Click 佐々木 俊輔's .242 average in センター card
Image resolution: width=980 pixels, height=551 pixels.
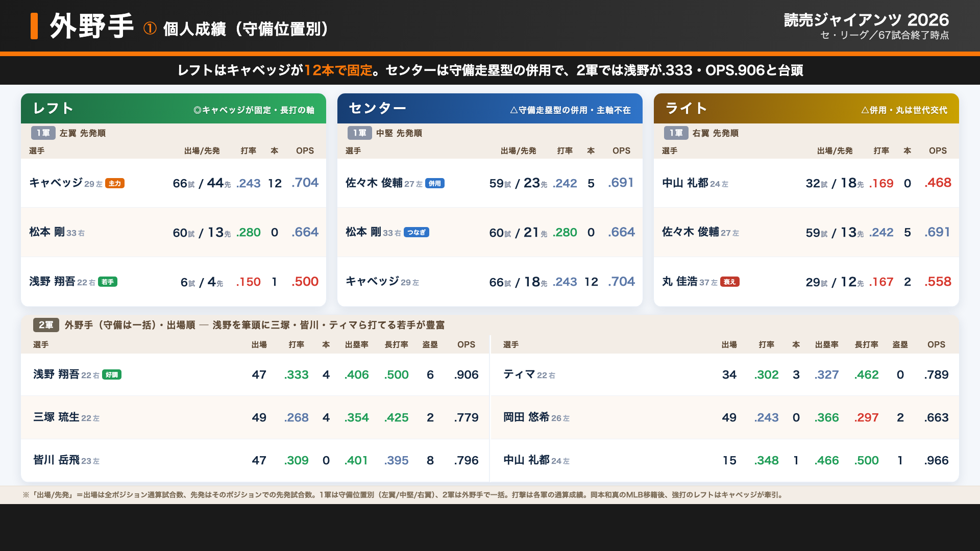565,183
